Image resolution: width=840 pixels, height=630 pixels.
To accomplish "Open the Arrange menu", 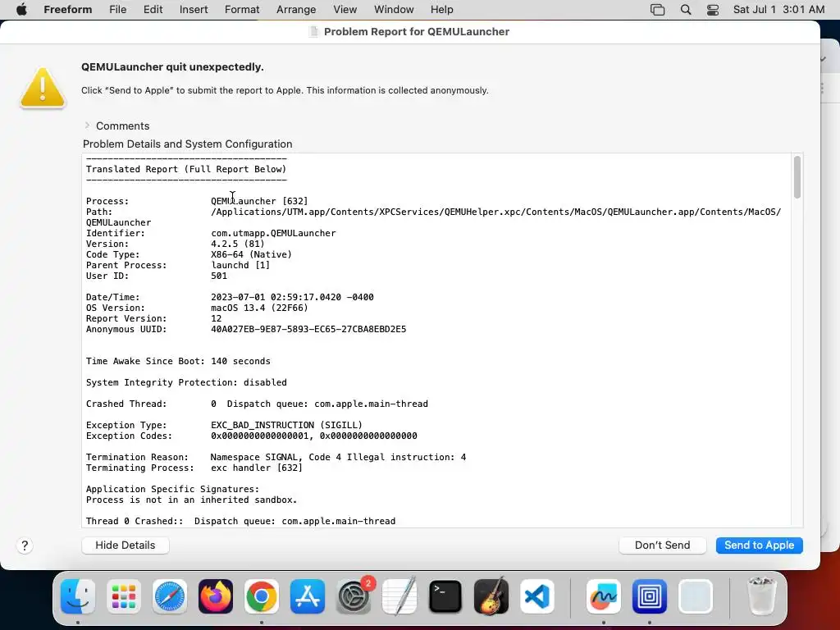I will coord(296,10).
